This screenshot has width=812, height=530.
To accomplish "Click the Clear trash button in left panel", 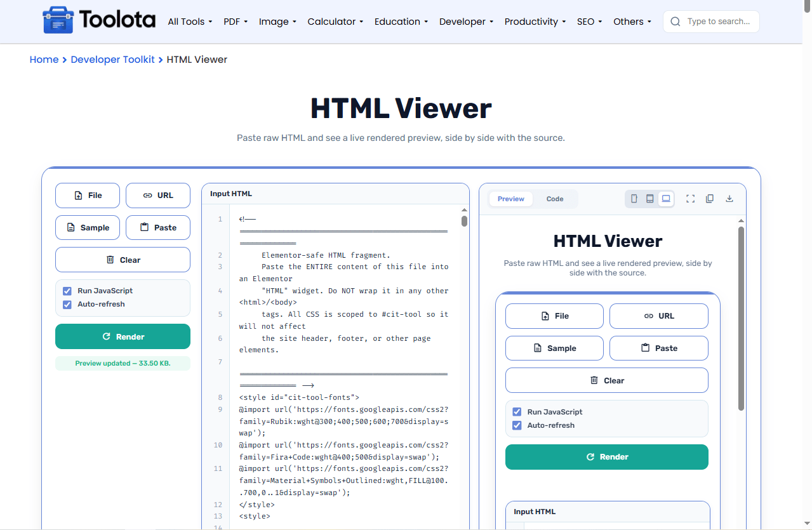I will pyautogui.click(x=123, y=260).
